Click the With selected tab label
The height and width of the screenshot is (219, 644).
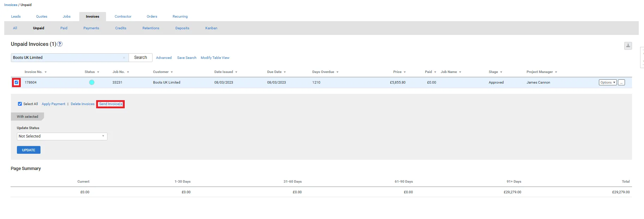point(27,117)
